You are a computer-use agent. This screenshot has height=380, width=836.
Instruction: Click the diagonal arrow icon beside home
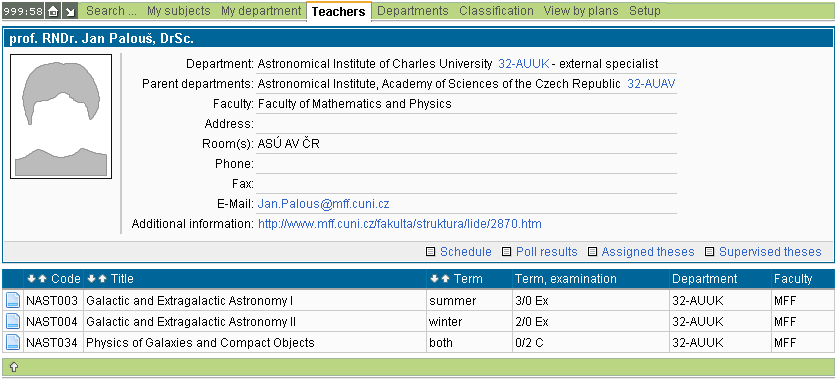pyautogui.click(x=70, y=11)
